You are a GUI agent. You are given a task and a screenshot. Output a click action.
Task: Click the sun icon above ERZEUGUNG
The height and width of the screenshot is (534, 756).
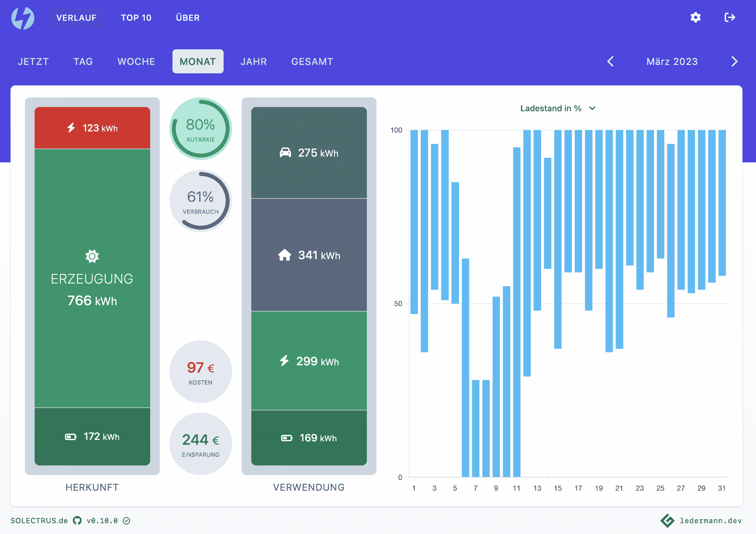[92, 256]
